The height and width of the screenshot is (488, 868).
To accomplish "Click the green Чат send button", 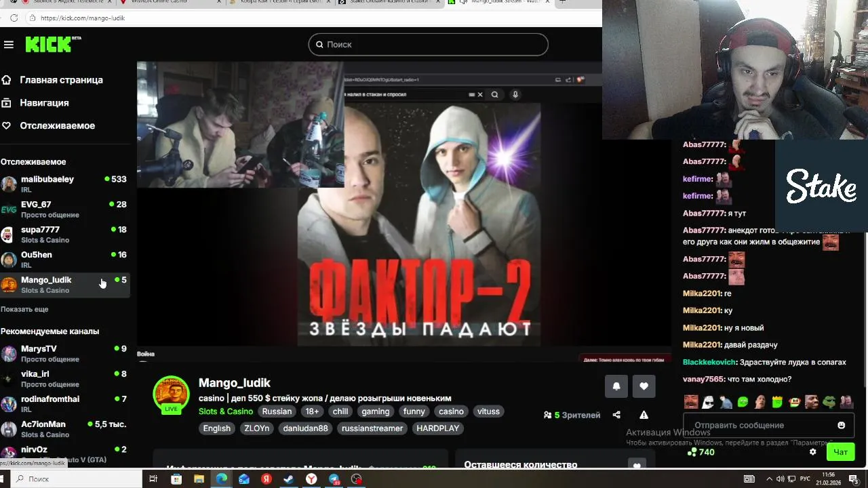I will pos(841,452).
